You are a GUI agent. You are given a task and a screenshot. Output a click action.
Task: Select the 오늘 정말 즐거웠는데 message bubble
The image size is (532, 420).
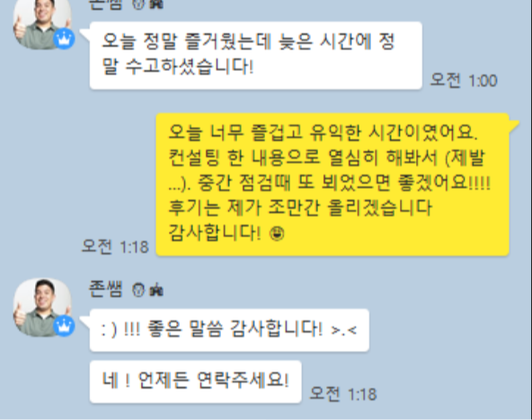(x=256, y=56)
